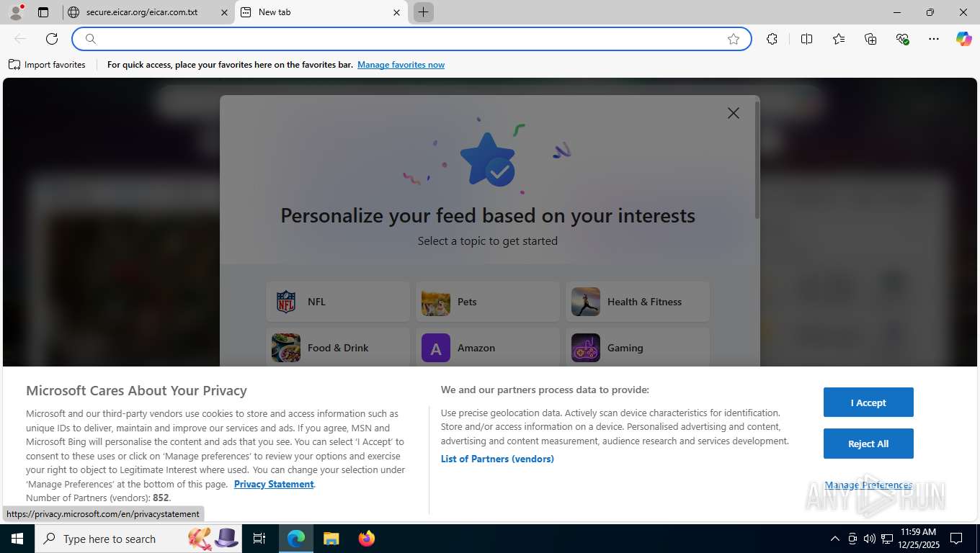The height and width of the screenshot is (553, 980).
Task: Click I Accept for cookies
Action: click(x=868, y=403)
